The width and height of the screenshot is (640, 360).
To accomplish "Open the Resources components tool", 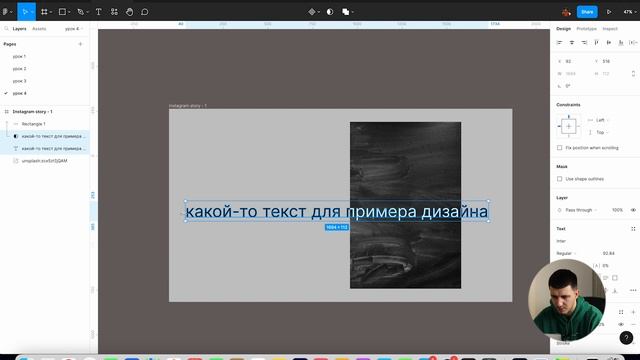I will point(114,12).
